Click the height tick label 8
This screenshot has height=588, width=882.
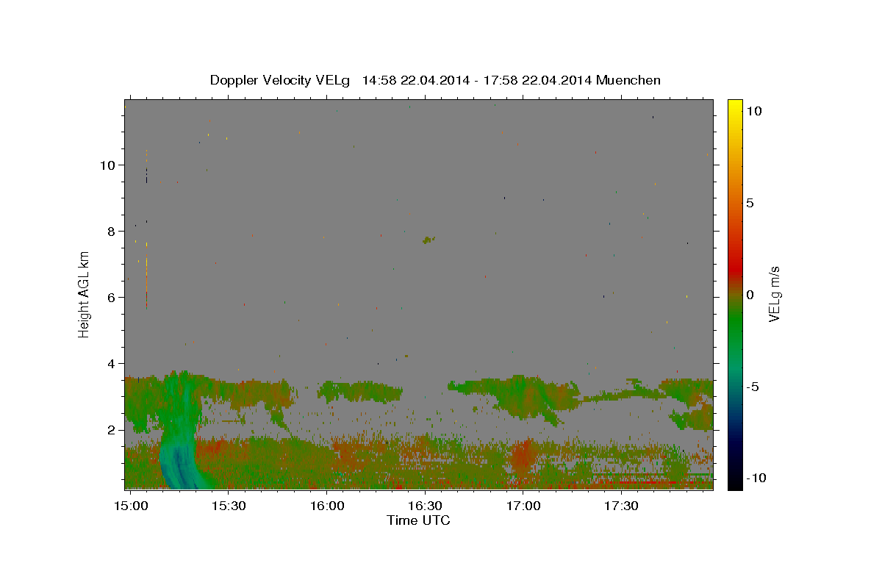(112, 231)
